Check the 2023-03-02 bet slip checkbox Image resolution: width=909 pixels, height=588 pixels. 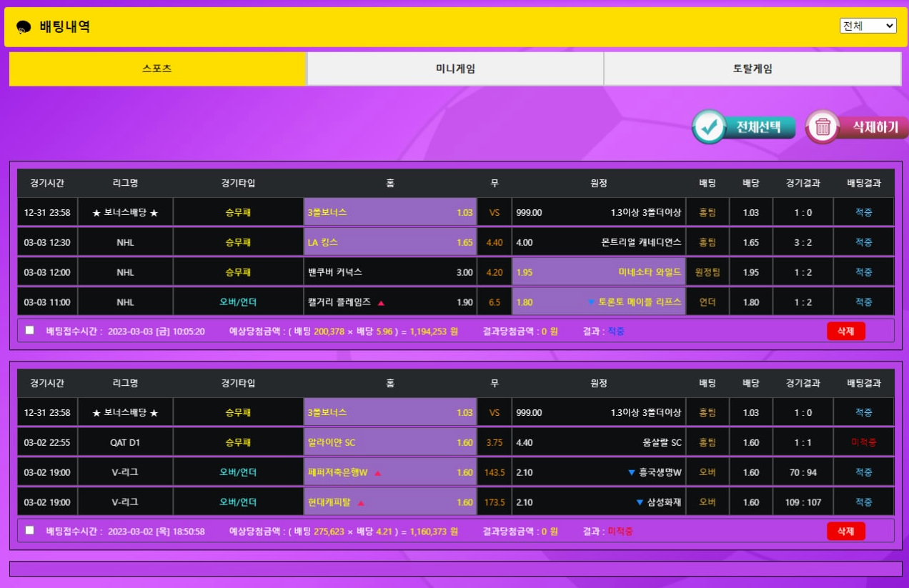tap(29, 530)
